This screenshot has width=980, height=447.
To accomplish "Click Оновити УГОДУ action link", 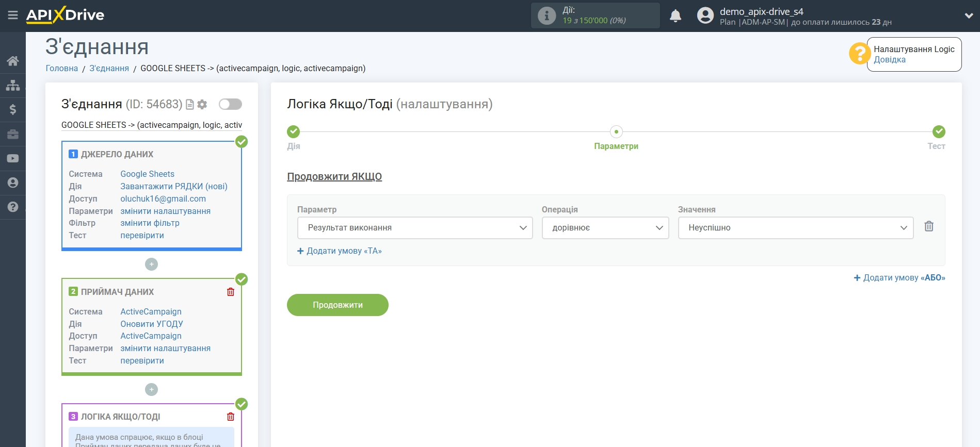I will click(x=152, y=324).
